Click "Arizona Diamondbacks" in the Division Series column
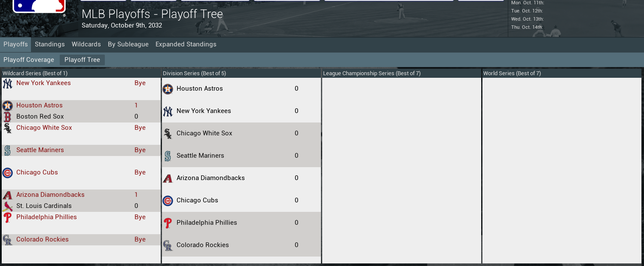Image resolution: width=644 pixels, height=266 pixels. (211, 178)
